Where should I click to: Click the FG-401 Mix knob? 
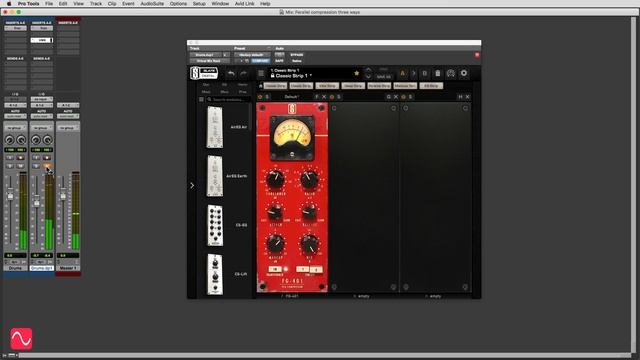[310, 244]
